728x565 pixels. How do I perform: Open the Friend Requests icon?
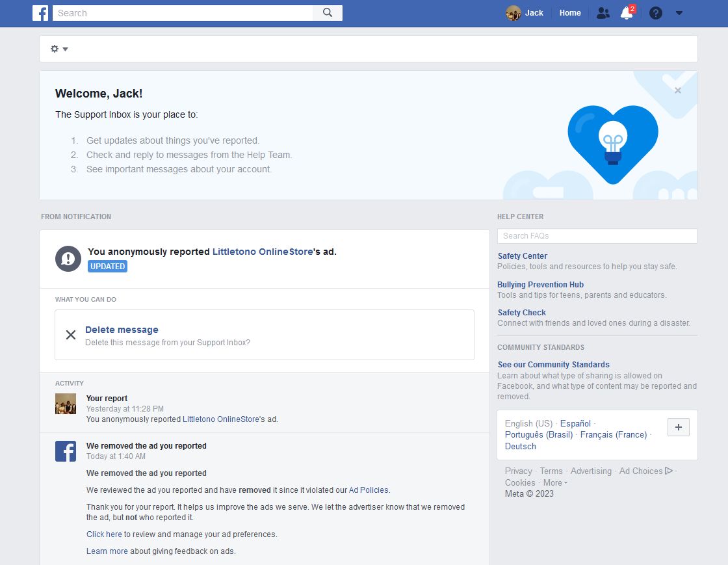pyautogui.click(x=603, y=13)
